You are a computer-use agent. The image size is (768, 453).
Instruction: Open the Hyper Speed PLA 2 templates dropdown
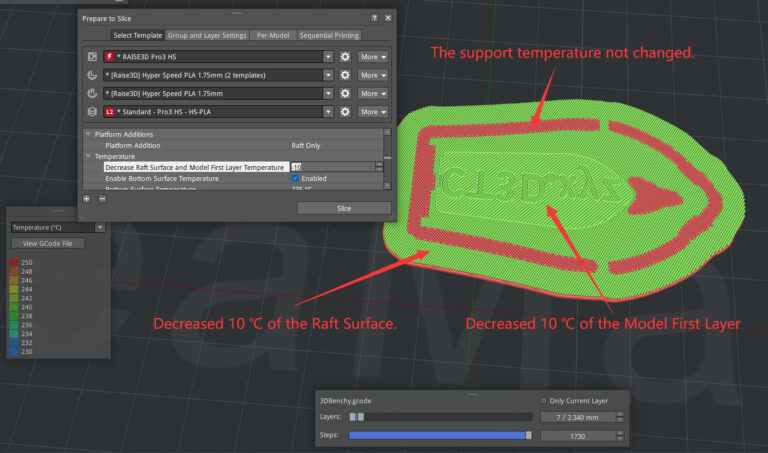click(328, 75)
